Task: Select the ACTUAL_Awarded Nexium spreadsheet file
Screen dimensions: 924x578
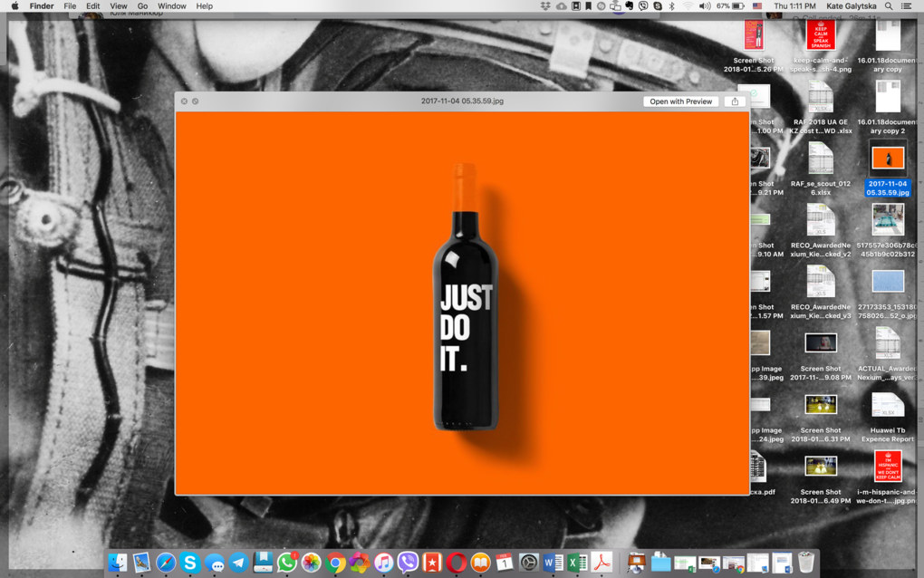Action: (x=888, y=355)
